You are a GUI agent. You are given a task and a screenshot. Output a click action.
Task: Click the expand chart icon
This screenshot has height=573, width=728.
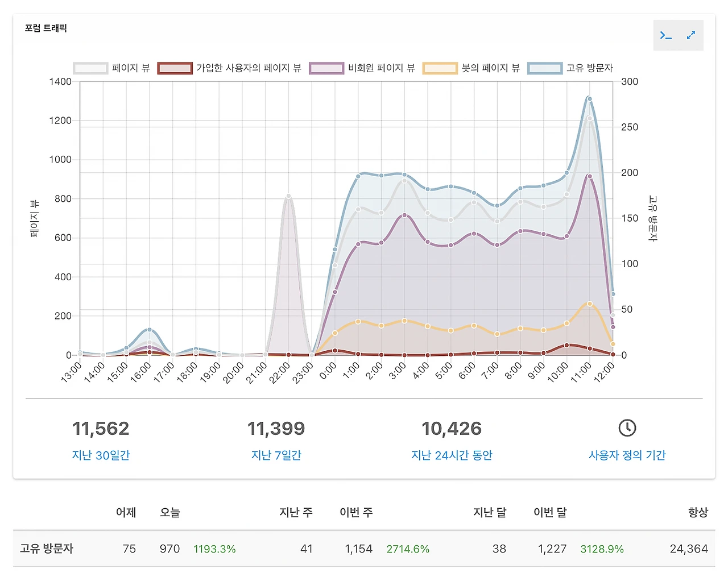(x=691, y=35)
